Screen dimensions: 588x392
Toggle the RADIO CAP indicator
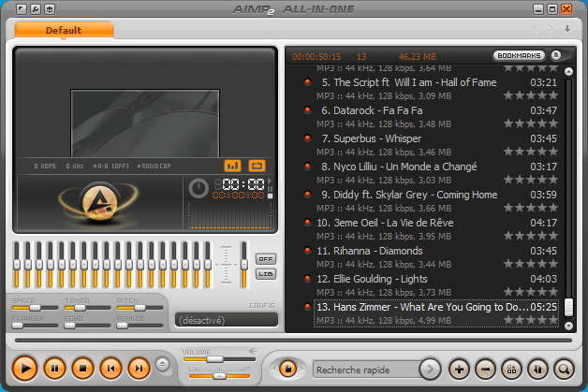(x=154, y=166)
